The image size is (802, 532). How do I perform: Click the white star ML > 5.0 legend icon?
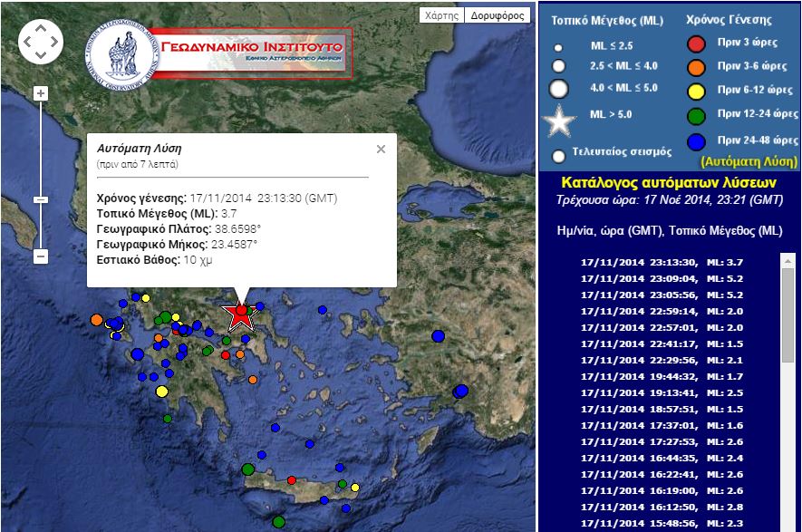click(x=560, y=119)
